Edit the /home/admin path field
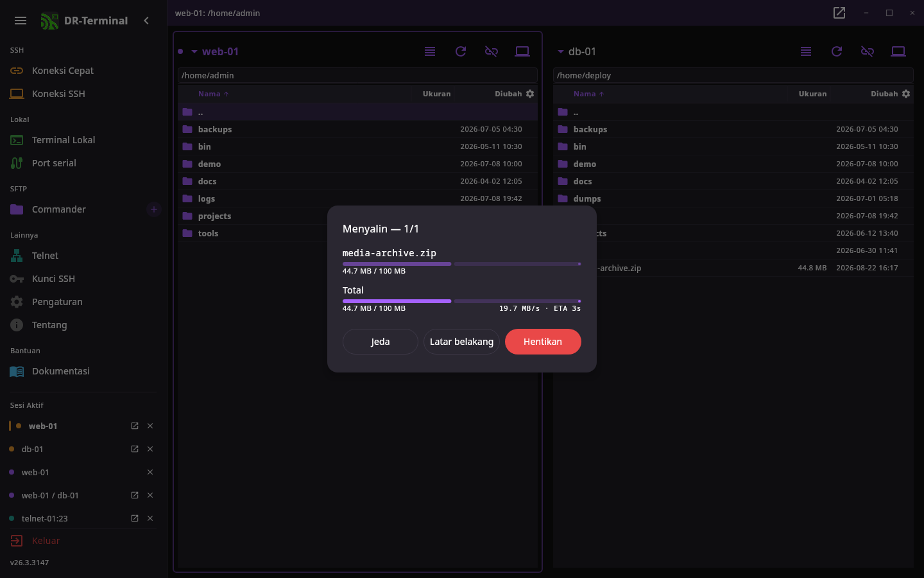This screenshot has height=578, width=924. click(357, 75)
